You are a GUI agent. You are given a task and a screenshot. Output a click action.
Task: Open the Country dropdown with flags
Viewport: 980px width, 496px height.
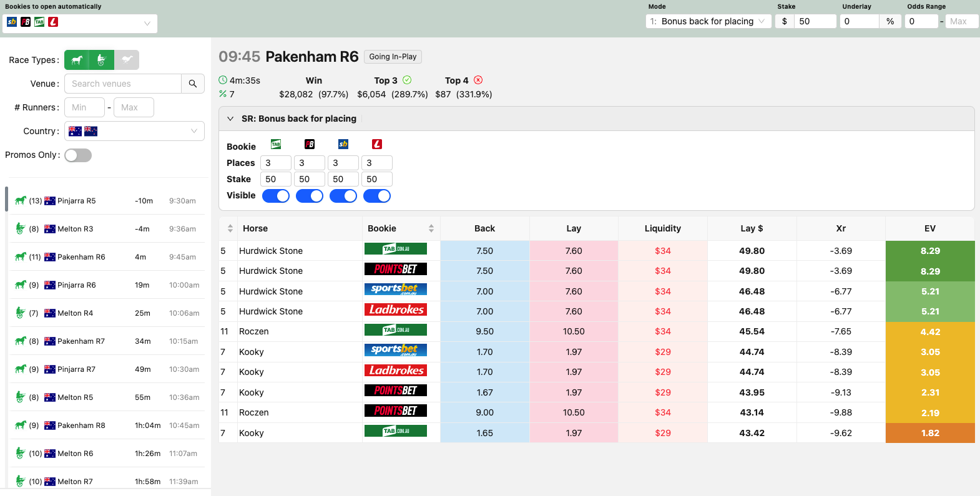click(x=134, y=131)
